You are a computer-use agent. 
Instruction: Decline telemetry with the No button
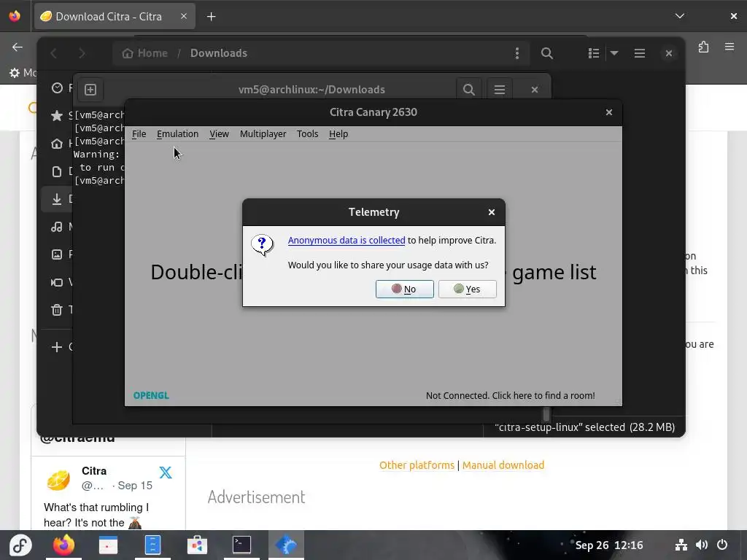coord(404,289)
